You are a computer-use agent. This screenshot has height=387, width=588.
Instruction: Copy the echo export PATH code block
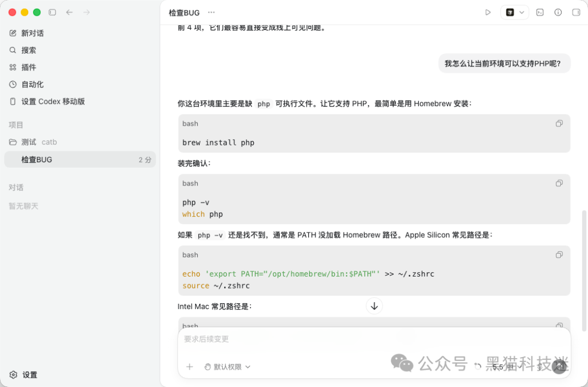pos(559,255)
